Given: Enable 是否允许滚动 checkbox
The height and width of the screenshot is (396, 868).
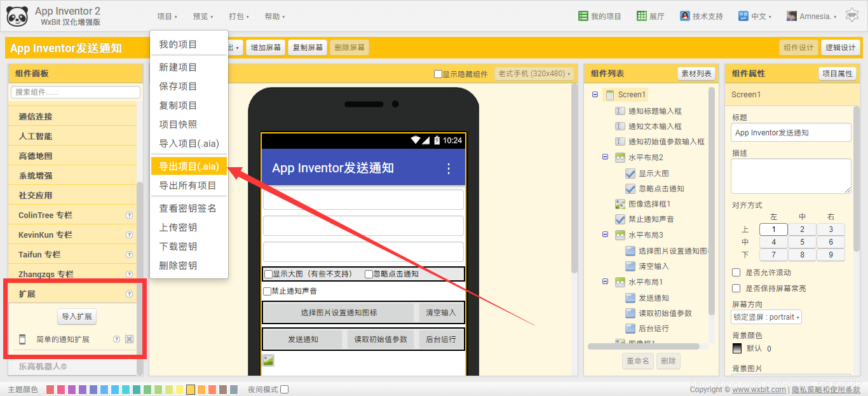Looking at the screenshot, I should 736,272.
